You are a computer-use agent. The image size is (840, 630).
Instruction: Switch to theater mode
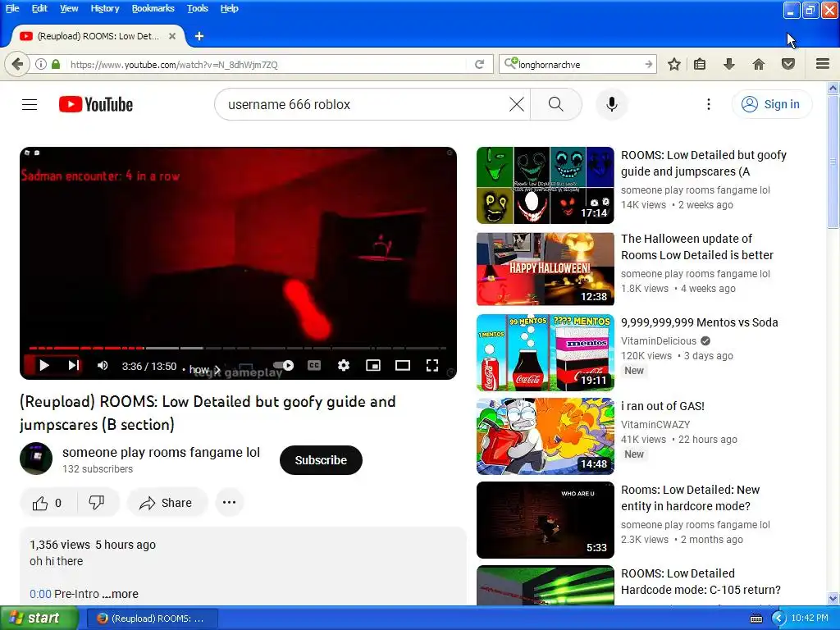(402, 365)
